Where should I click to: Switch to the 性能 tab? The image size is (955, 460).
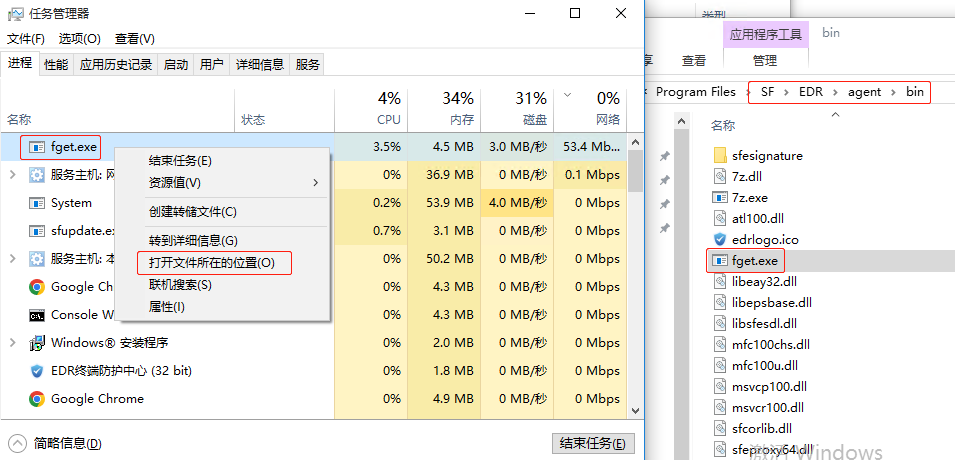pos(56,65)
